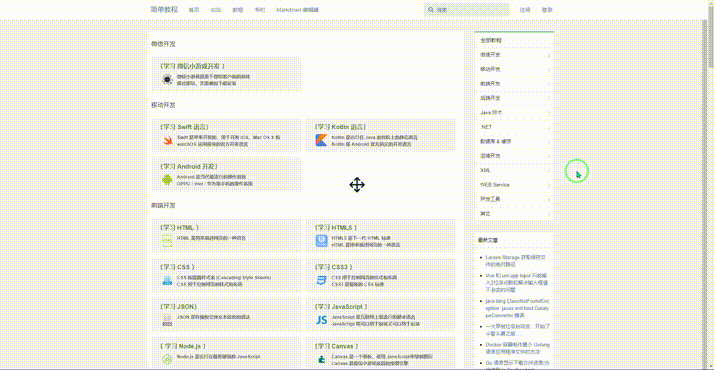This screenshot has height=370, width=714.
Task: Open the 教程 nav item
Action: click(238, 10)
